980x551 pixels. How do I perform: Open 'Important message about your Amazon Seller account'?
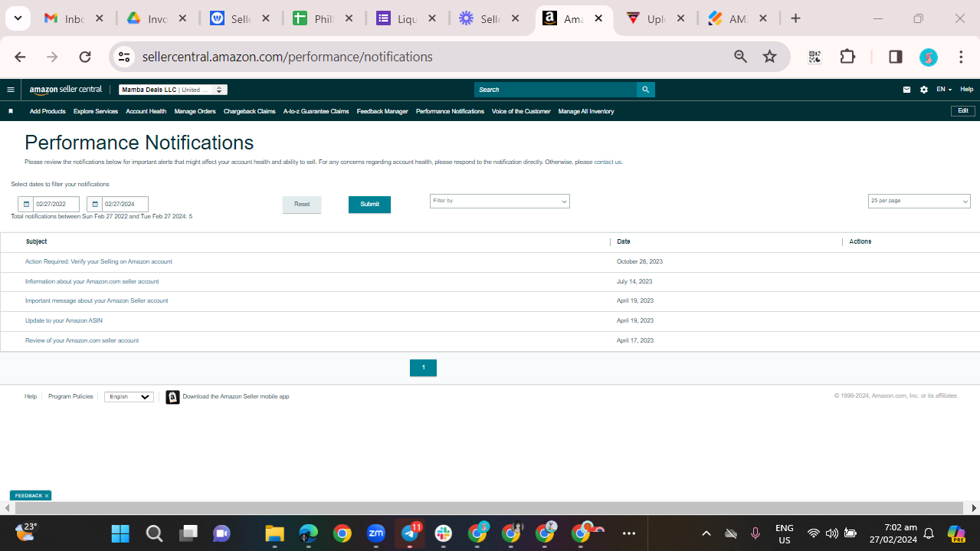97,301
